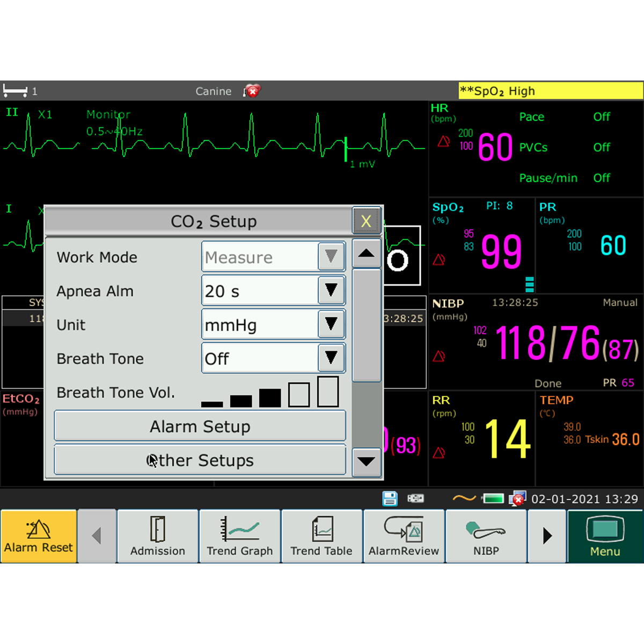This screenshot has height=644, width=644.
Task: Click the SpO₂ High alarm message
Action: pos(551,91)
